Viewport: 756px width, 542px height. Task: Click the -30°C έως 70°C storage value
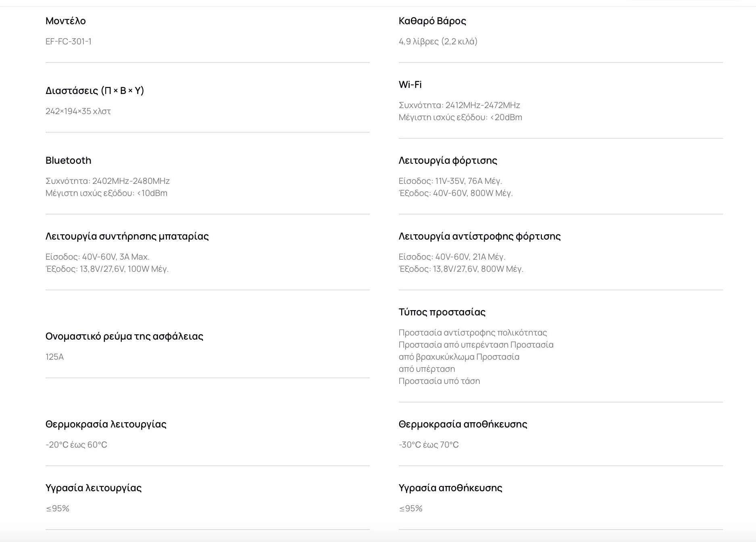[429, 445]
